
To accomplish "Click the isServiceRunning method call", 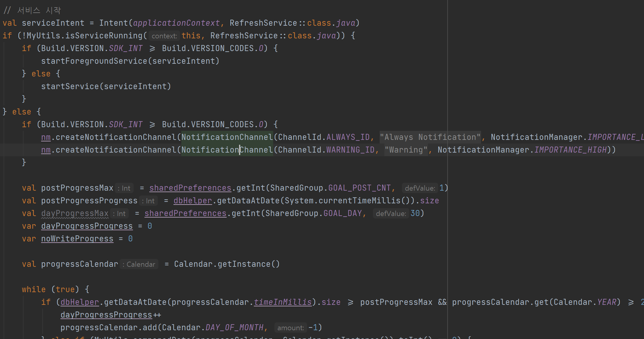I will pyautogui.click(x=104, y=36).
